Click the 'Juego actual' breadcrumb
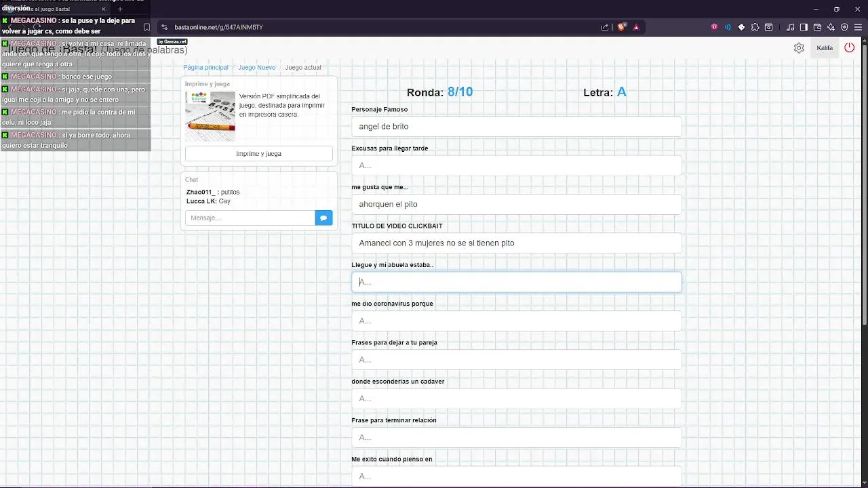Viewport: 868px width, 488px height. point(303,68)
